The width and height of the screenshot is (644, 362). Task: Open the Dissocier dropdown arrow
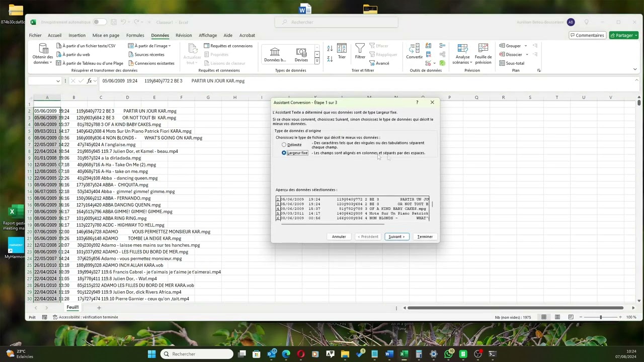pyautogui.click(x=527, y=54)
